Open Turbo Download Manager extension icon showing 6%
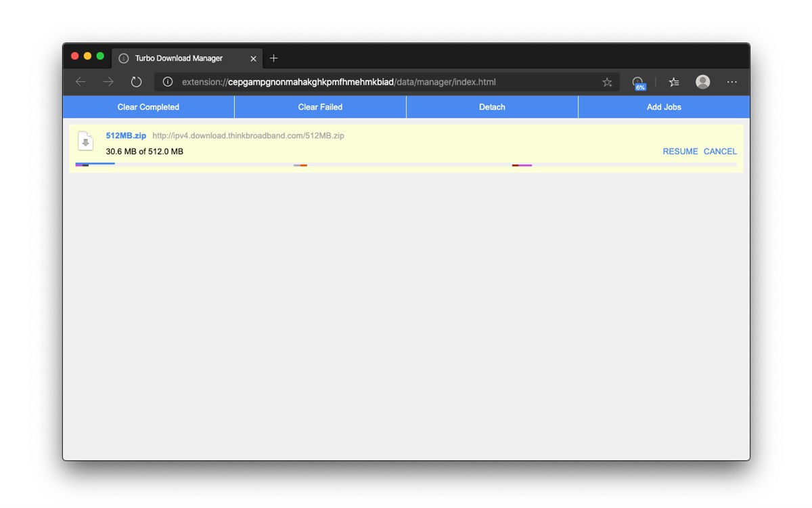 [x=638, y=83]
